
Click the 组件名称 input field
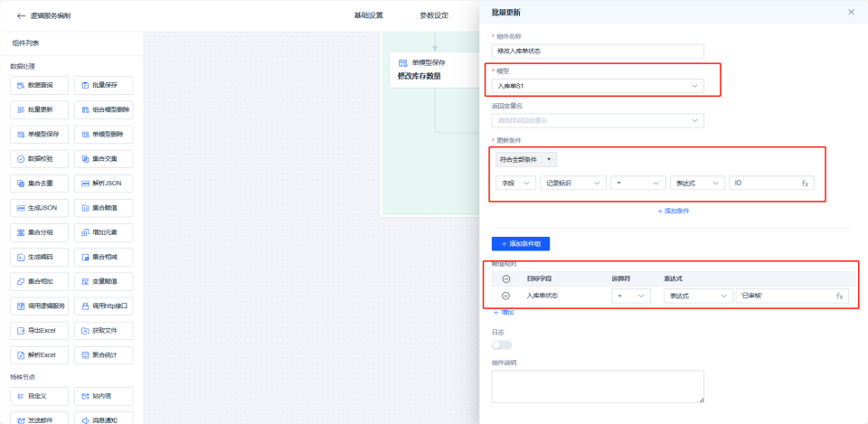click(598, 51)
